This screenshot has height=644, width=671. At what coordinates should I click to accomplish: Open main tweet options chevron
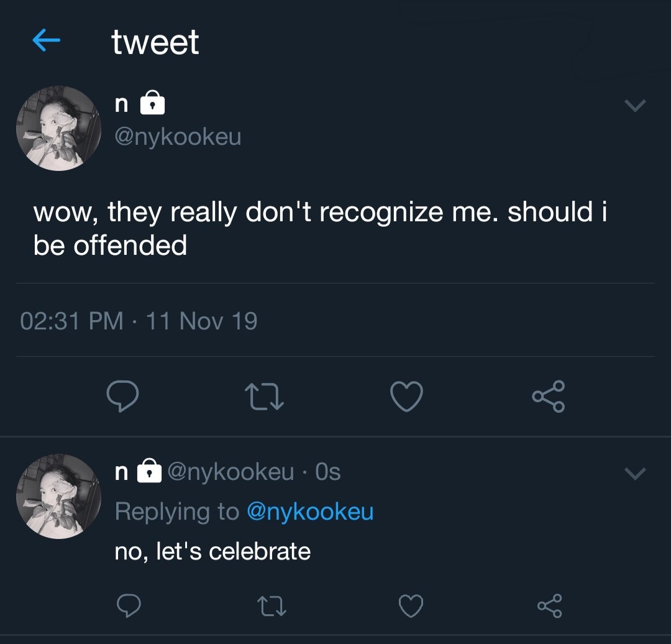[634, 106]
